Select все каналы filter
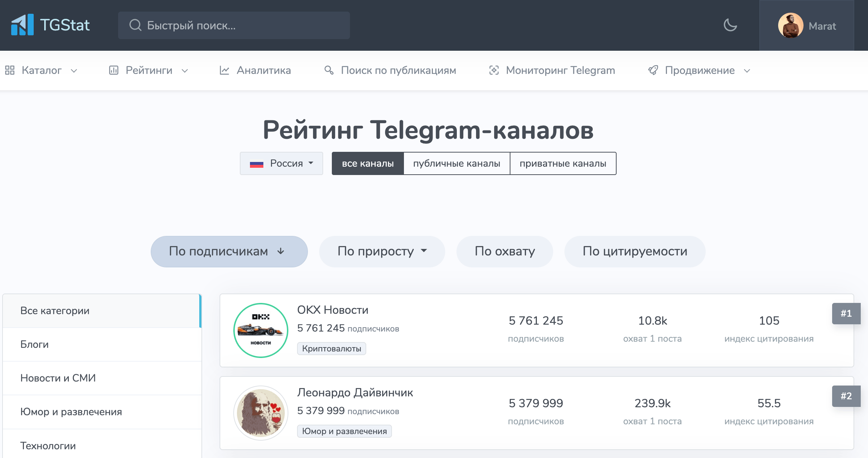Viewport: 868px width, 458px height. (368, 163)
